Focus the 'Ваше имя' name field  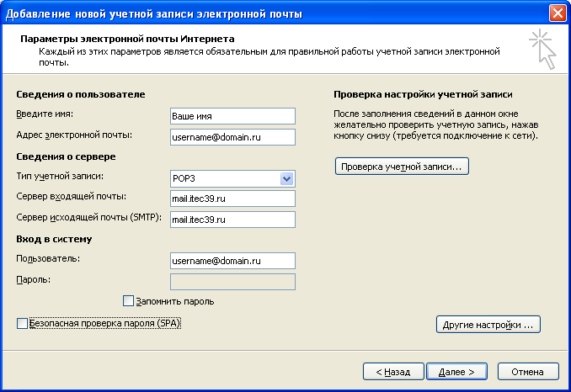(232, 116)
